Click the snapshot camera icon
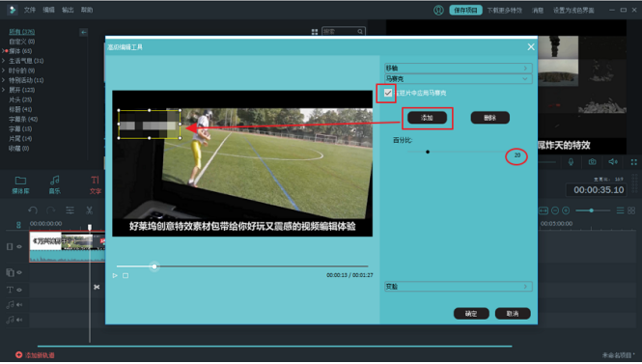Image resolution: width=642 pixels, height=364 pixels. pos(592,162)
